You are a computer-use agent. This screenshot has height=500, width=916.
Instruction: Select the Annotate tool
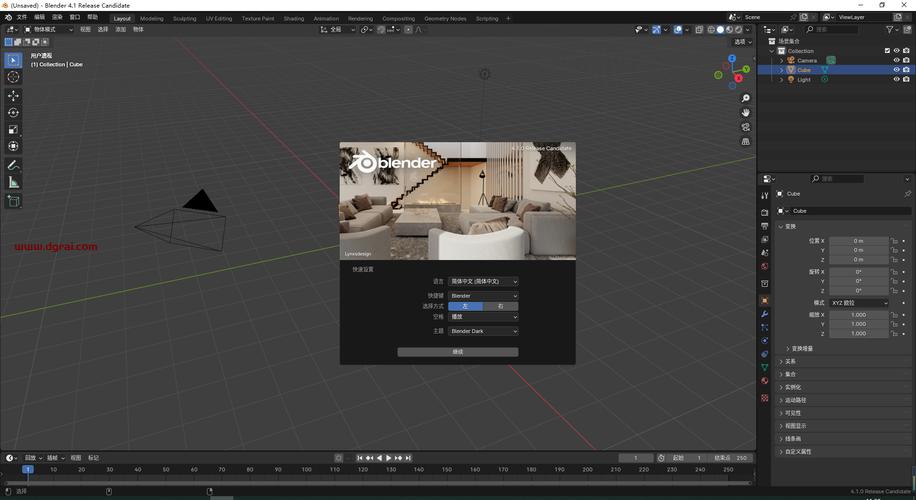(13, 166)
